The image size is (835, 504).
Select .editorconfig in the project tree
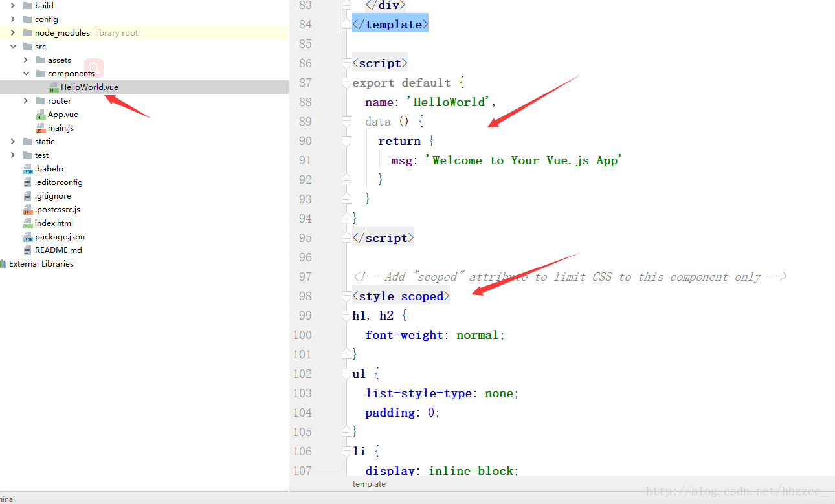coord(59,182)
